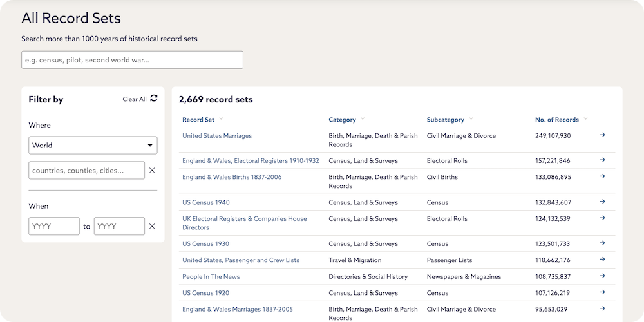Clear the location filter with X icon
The height and width of the screenshot is (322, 644).
(x=152, y=170)
